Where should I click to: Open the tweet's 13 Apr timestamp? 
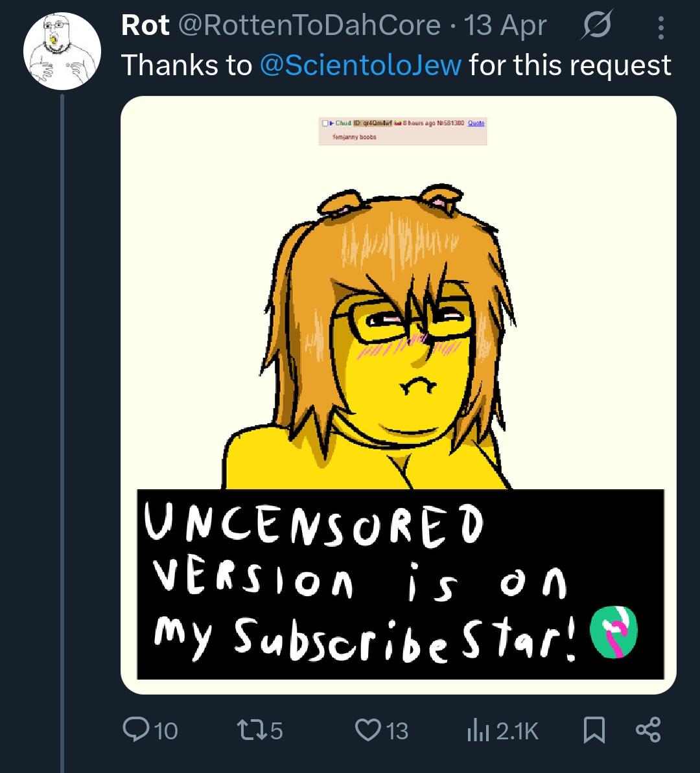pos(506,26)
